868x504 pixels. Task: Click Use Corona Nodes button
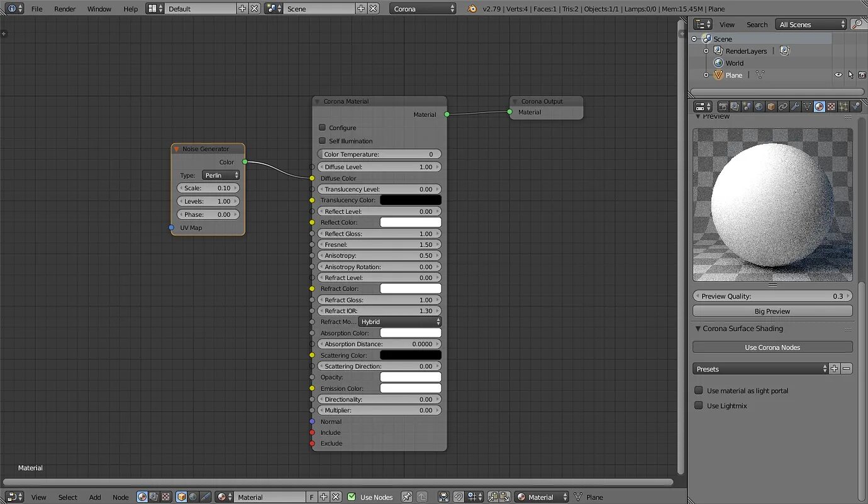click(x=772, y=348)
